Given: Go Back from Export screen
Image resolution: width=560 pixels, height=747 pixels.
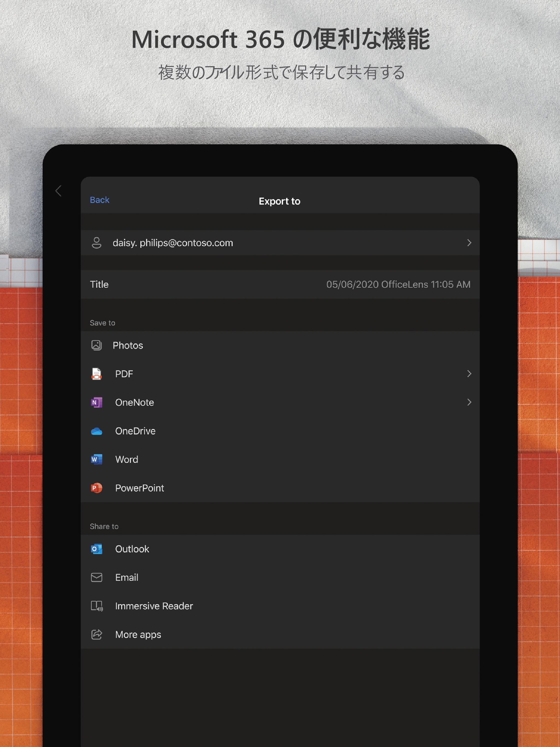Looking at the screenshot, I should tap(99, 200).
